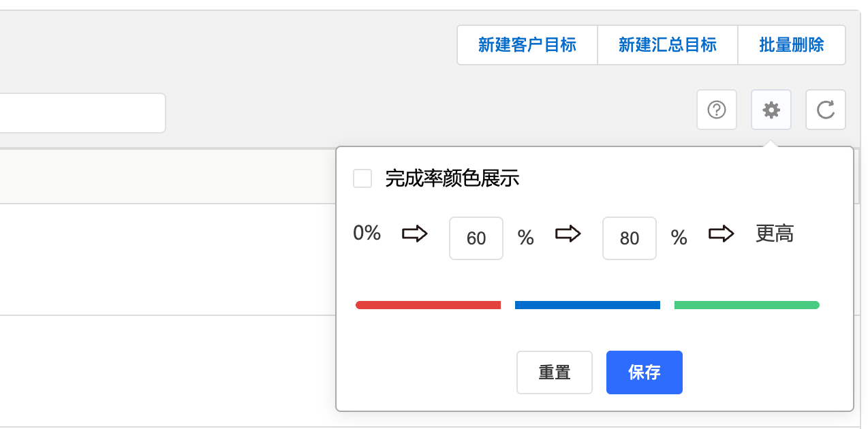Click the red color bar
Viewport: 868px width, 429px height.
pyautogui.click(x=428, y=305)
